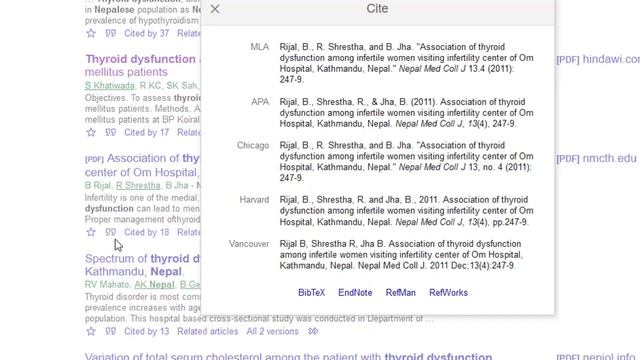Open author profile S Khatiwada
Viewport: 640px width, 360px height.
tap(110, 86)
